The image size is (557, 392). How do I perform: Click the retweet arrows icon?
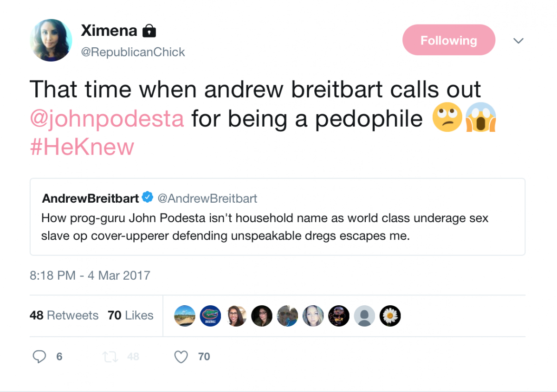110,357
